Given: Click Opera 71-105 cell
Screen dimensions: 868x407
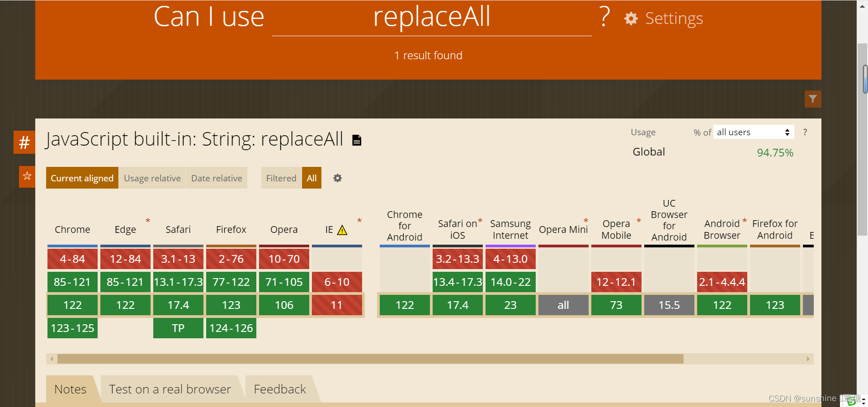Looking at the screenshot, I should (284, 282).
